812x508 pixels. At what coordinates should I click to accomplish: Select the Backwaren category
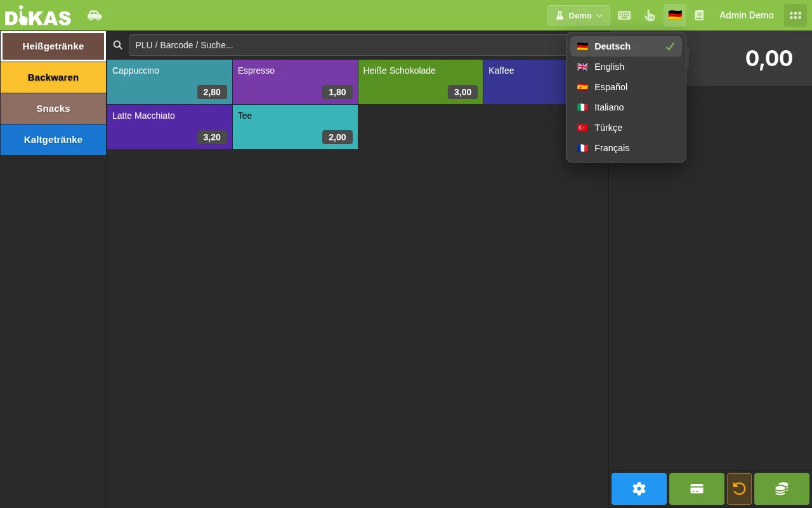pyautogui.click(x=53, y=77)
